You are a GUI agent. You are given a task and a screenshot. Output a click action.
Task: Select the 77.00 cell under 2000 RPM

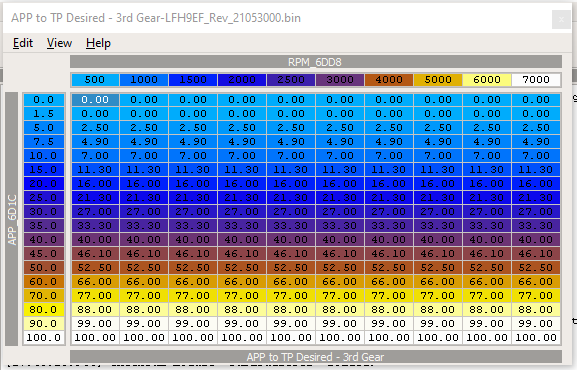242,295
